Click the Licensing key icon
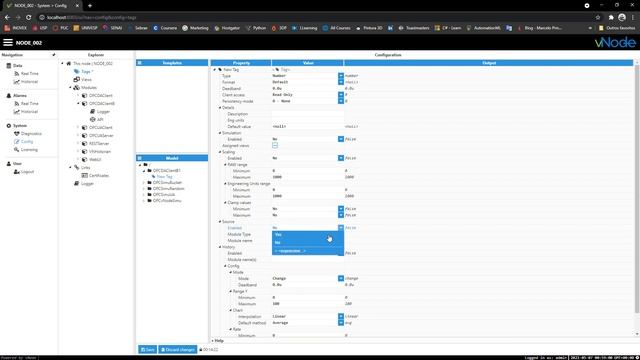640x360 pixels. 17,150
